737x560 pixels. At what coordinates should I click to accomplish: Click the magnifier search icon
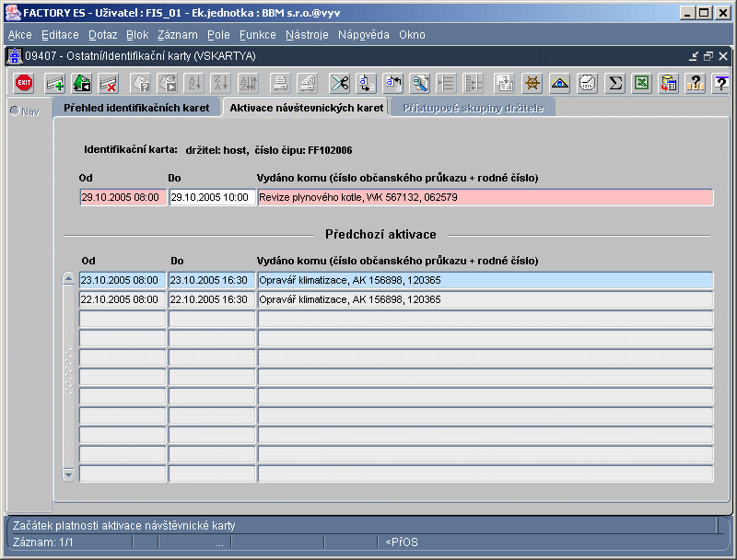[x=419, y=83]
